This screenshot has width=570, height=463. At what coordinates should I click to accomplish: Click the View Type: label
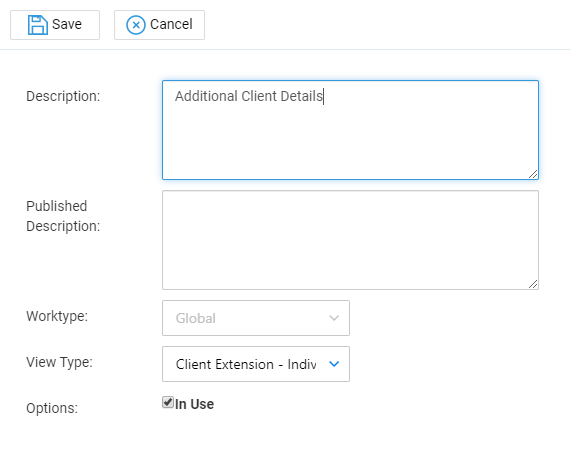(x=60, y=362)
